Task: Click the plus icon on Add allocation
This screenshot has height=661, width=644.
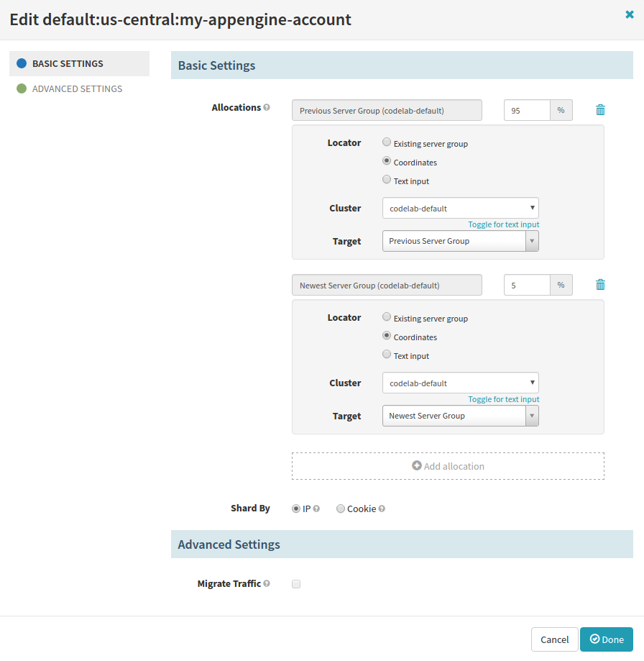Action: (415, 465)
